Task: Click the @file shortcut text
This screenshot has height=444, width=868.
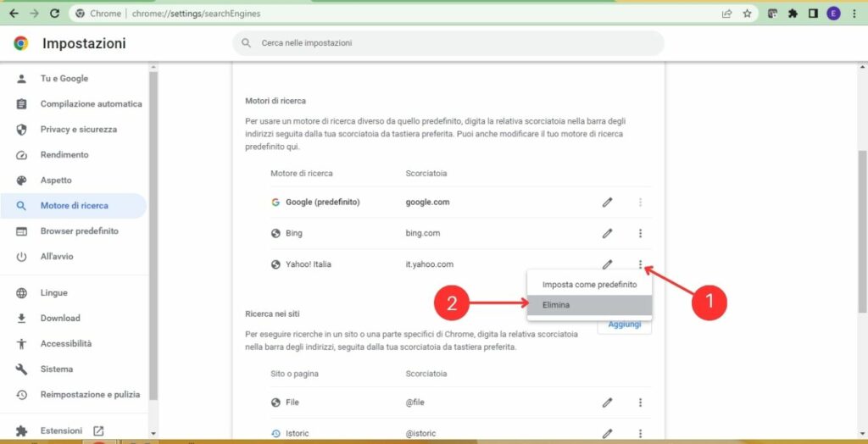Action: (x=415, y=402)
